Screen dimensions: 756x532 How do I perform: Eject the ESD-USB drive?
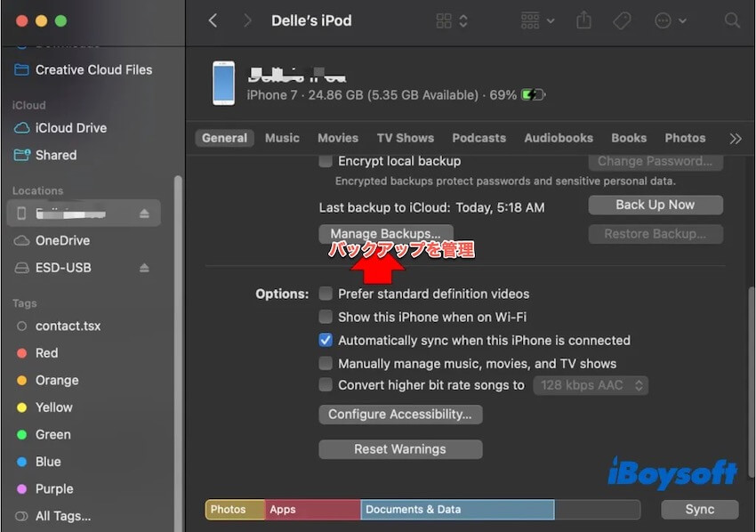coord(144,268)
